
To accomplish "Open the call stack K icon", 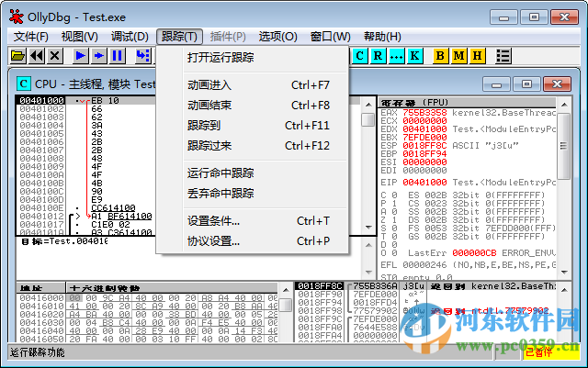I will pos(414,56).
